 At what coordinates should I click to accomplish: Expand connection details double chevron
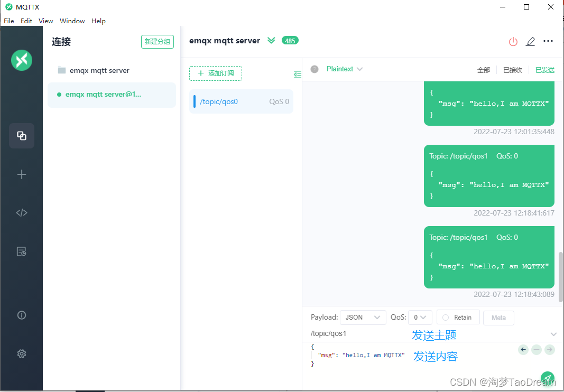pyautogui.click(x=271, y=41)
